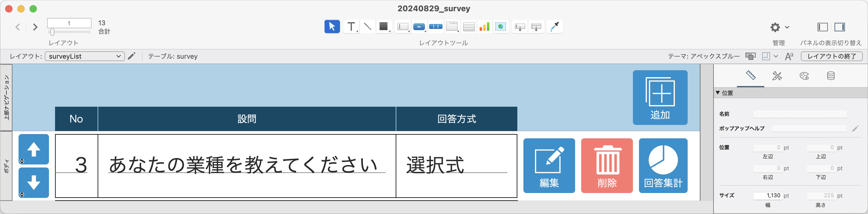This screenshot has height=214, width=868.
Task: Select the Tab Control tool
Action: click(452, 27)
